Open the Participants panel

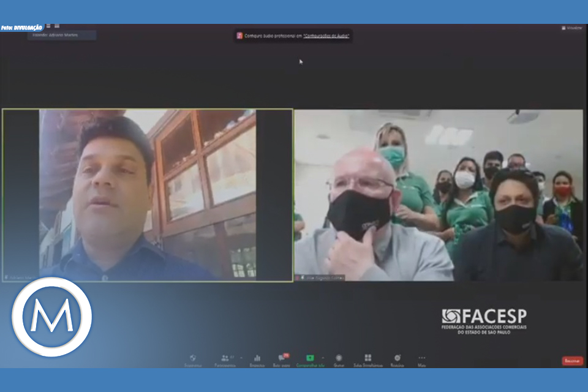coord(225,359)
